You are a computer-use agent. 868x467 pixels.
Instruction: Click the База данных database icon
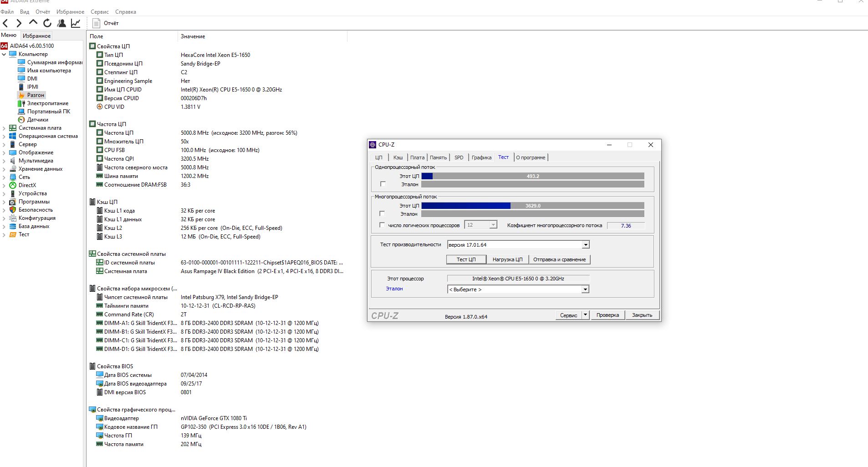(13, 226)
